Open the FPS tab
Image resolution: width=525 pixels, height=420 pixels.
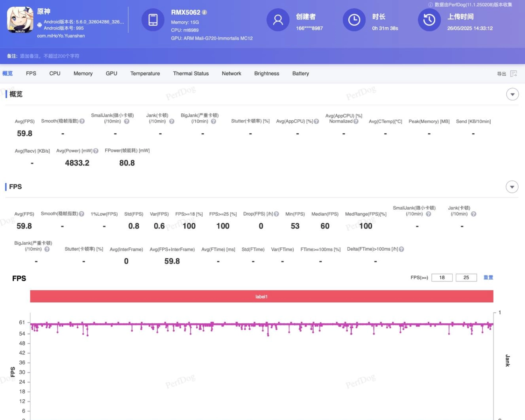click(x=31, y=73)
